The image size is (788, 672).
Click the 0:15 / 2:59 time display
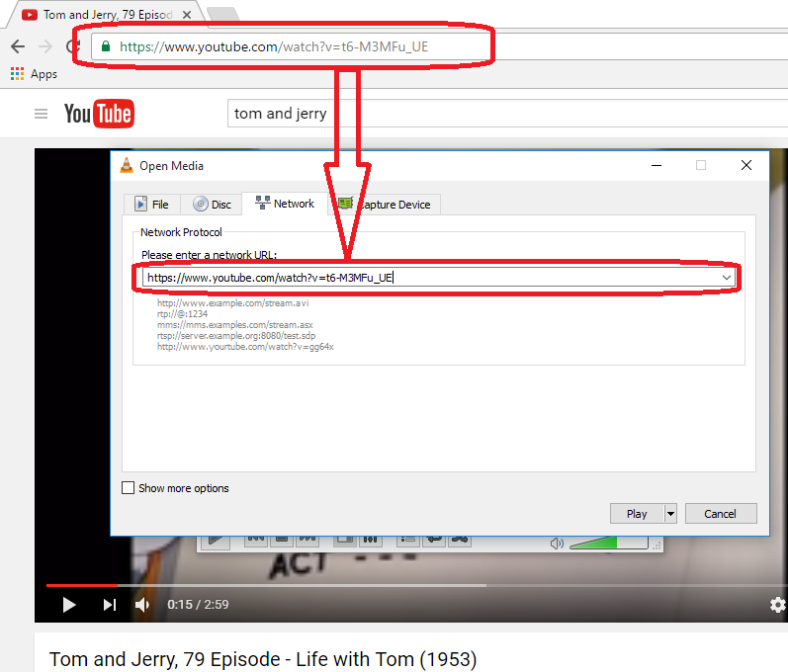point(198,604)
